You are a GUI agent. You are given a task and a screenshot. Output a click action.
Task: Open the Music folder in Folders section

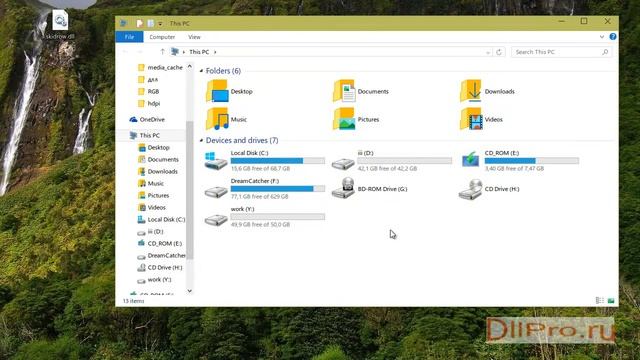coord(227,119)
